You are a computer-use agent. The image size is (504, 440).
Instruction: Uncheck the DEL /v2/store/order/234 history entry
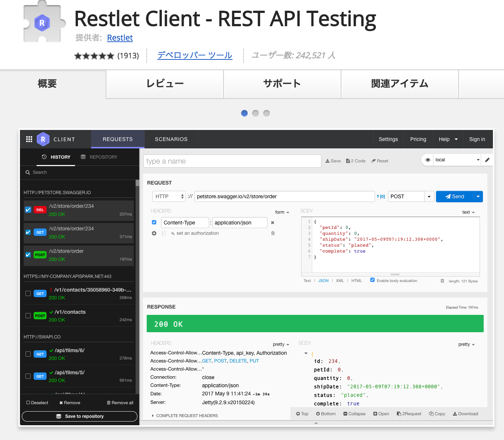point(28,210)
